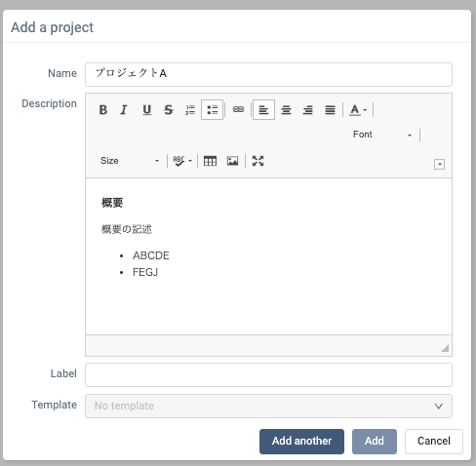Maximize the editor to fullscreen

coord(258,161)
